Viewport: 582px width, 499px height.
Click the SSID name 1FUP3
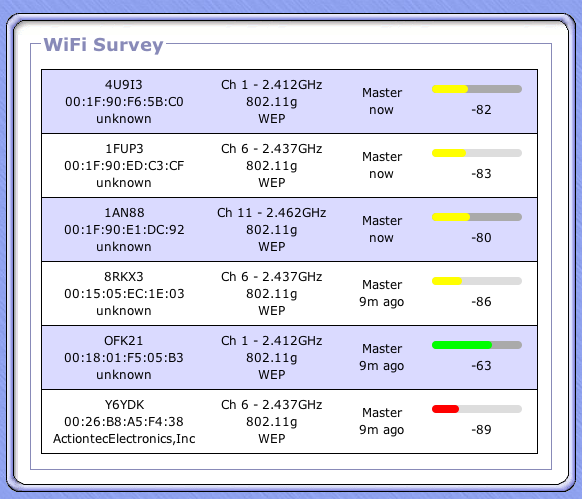[x=124, y=149]
